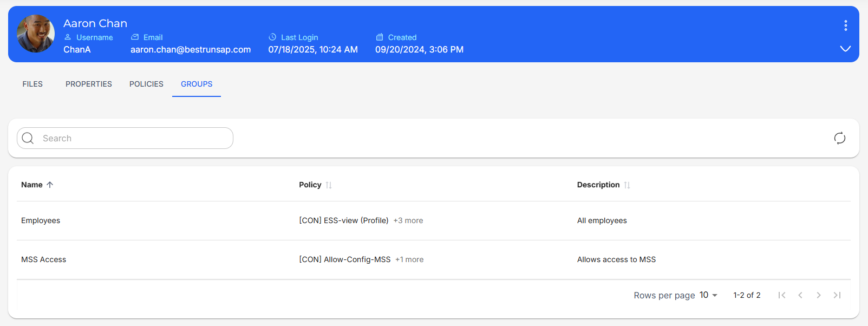Image resolution: width=868 pixels, height=326 pixels.
Task: Expand the user header with chevron
Action: coord(845,49)
